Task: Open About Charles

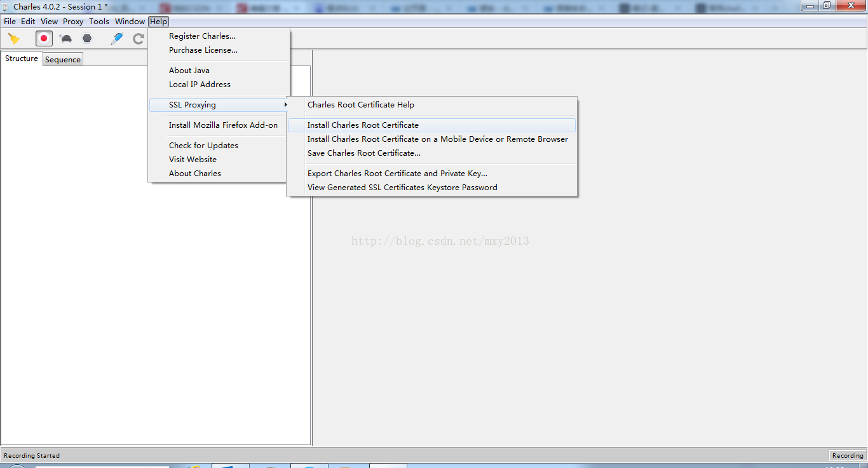Action: pos(219,174)
